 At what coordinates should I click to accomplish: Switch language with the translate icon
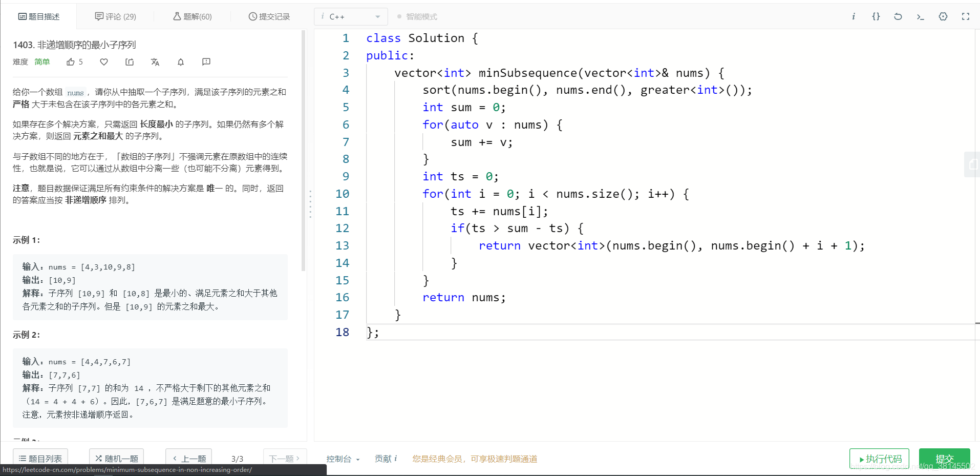[155, 62]
